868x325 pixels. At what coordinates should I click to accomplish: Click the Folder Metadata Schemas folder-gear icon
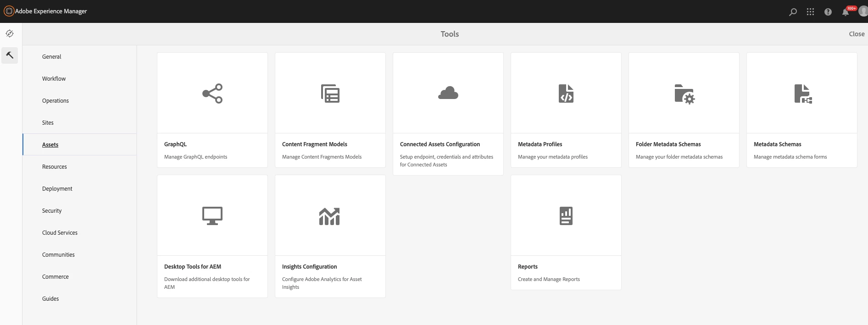pyautogui.click(x=684, y=94)
